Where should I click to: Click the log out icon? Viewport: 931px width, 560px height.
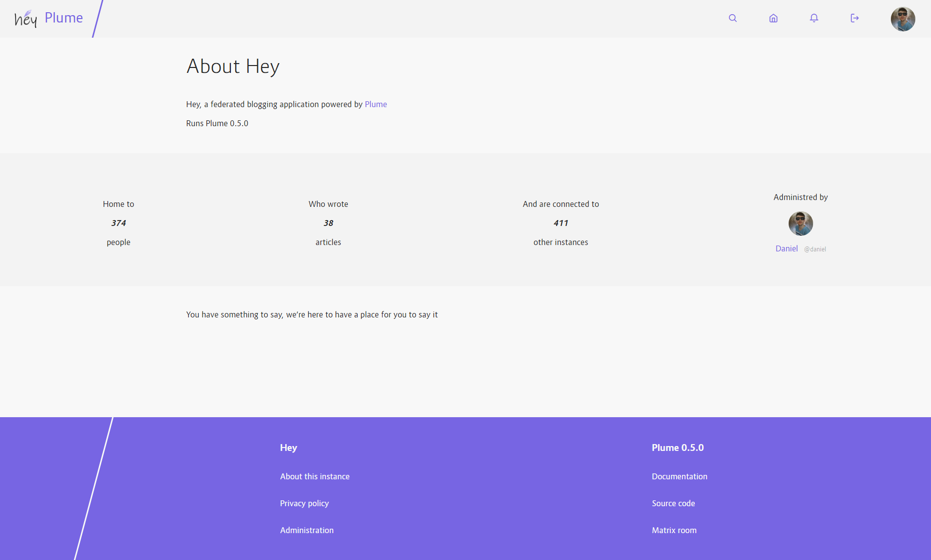click(x=854, y=18)
